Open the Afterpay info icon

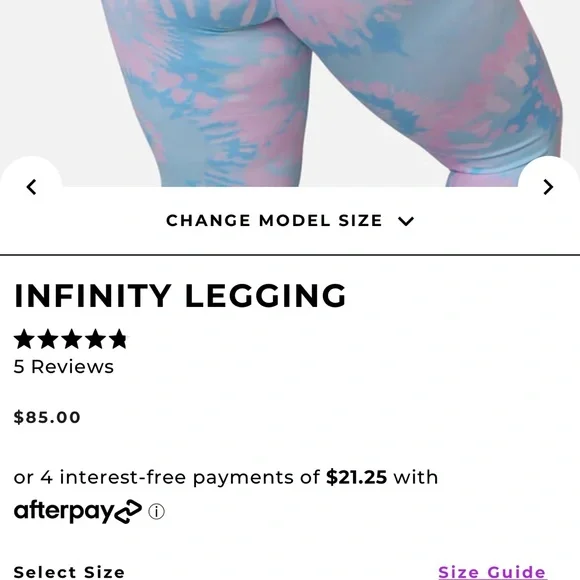tap(156, 512)
